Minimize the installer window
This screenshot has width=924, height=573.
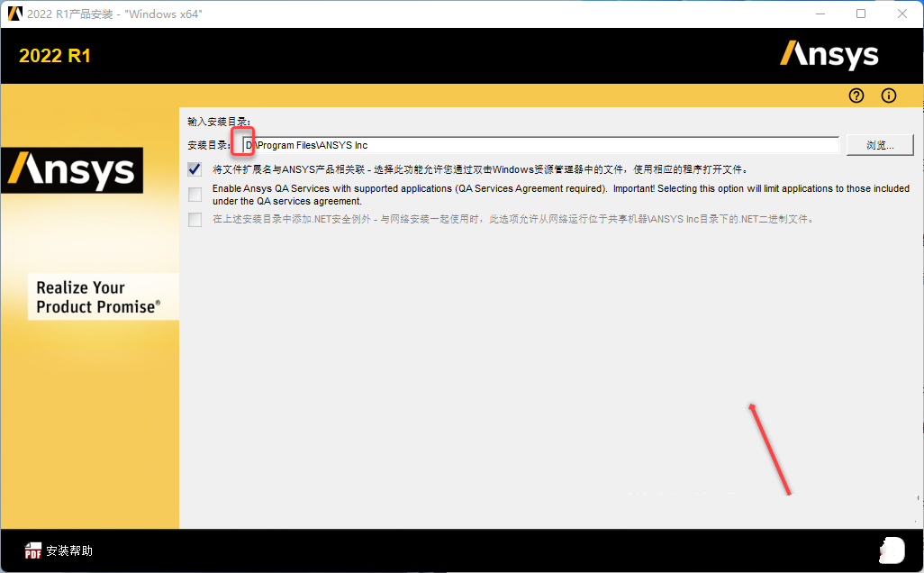coord(820,14)
